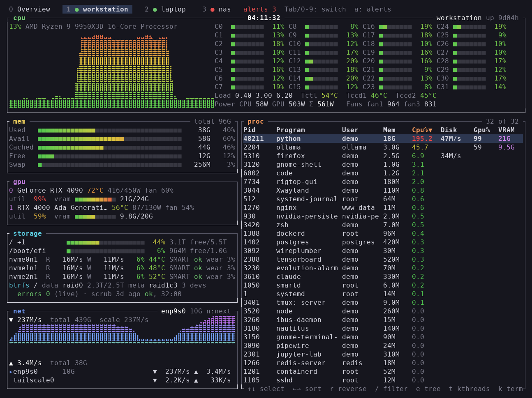Click the red status dot beside nas

coord(213,9)
